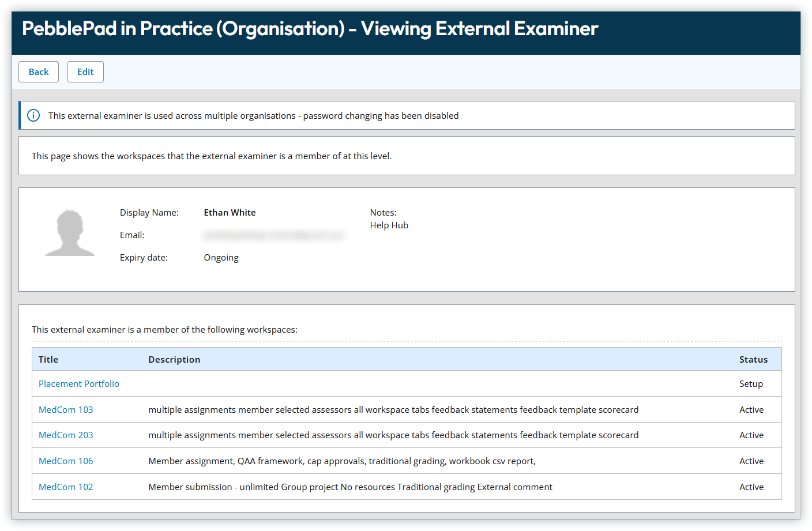Click the Active status for MedCom 106
The height and width of the screenshot is (531, 812).
click(x=751, y=461)
